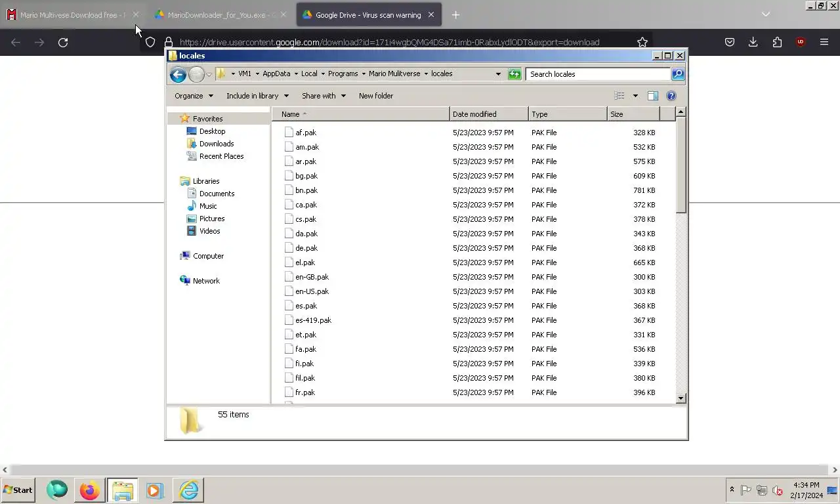
Task: Click the padlock site info icon
Action: (x=169, y=42)
